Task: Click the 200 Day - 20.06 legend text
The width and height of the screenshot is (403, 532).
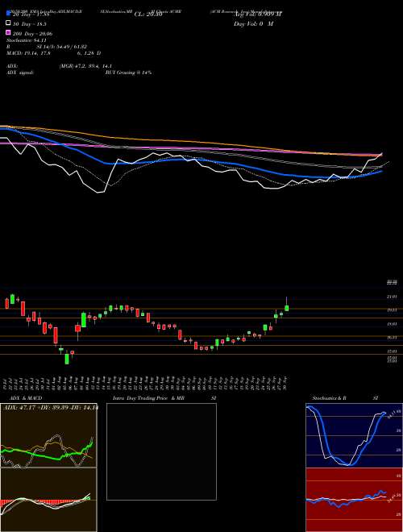Action: (32, 34)
